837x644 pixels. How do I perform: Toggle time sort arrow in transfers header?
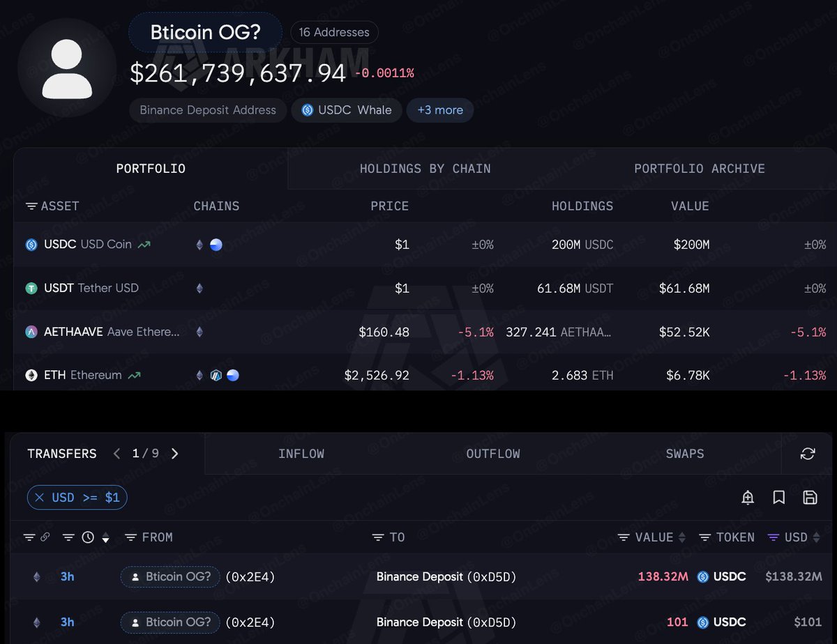click(106, 537)
